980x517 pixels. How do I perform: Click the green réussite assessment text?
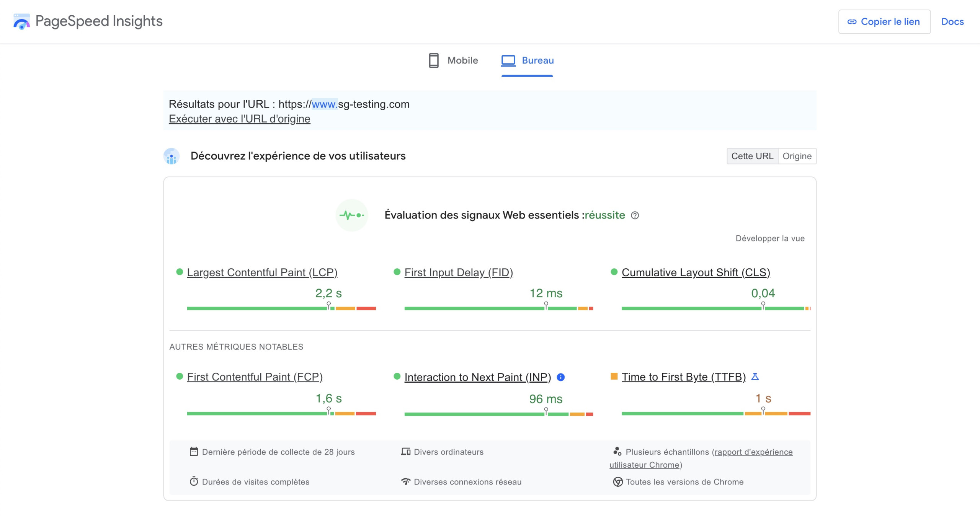[605, 215]
